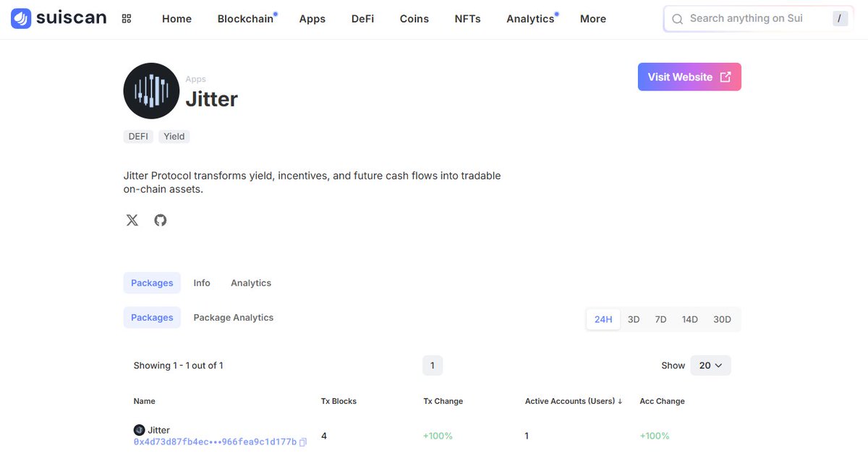Click the Active Accounts value 1
The image size is (868, 464).
pyautogui.click(x=527, y=436)
